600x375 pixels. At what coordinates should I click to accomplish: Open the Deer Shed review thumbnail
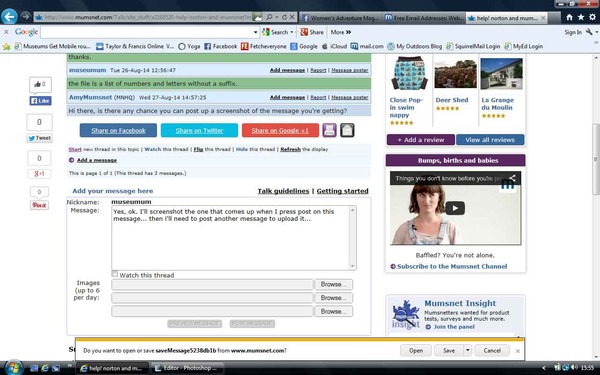(x=455, y=73)
